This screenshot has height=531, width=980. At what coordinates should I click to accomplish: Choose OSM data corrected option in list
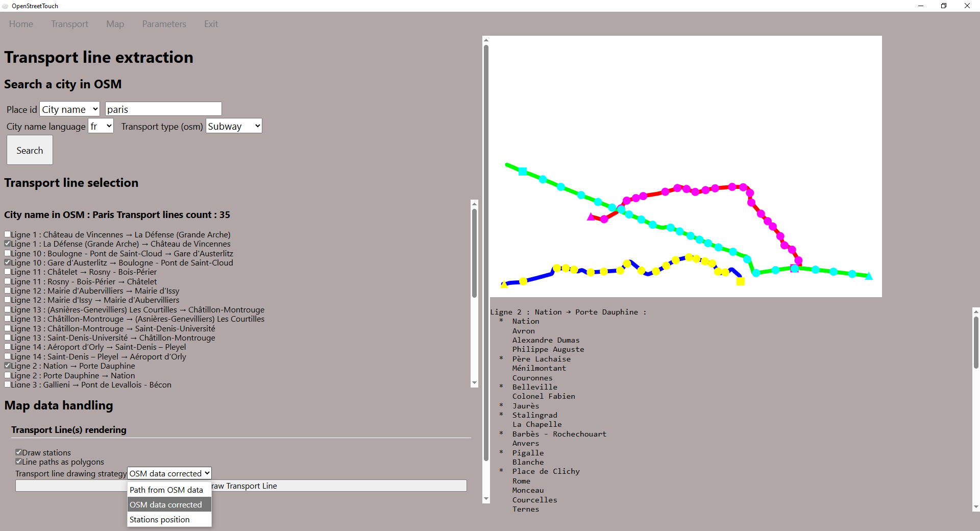tap(169, 504)
